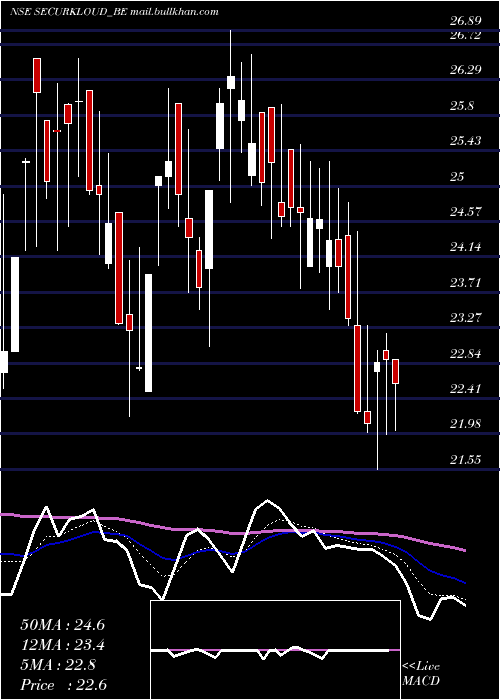Click the tall white candlestick at far left
The width and height of the screenshot is (500, 700).
pos(15,304)
